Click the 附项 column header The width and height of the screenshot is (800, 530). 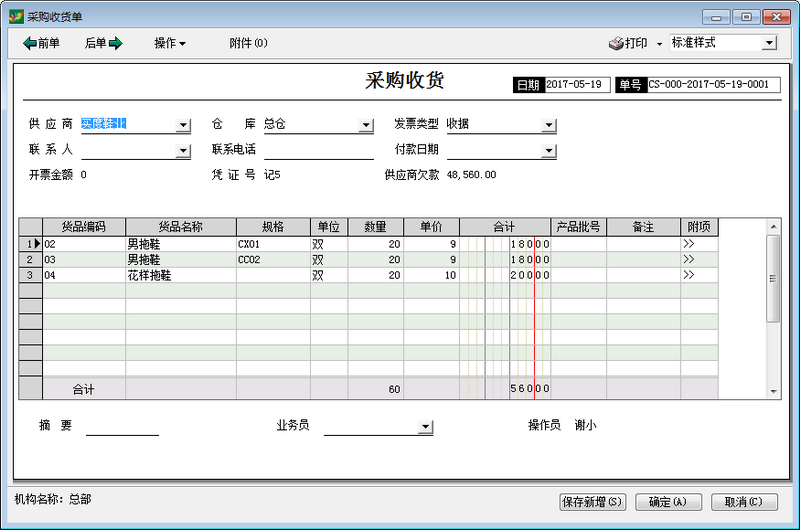click(699, 227)
